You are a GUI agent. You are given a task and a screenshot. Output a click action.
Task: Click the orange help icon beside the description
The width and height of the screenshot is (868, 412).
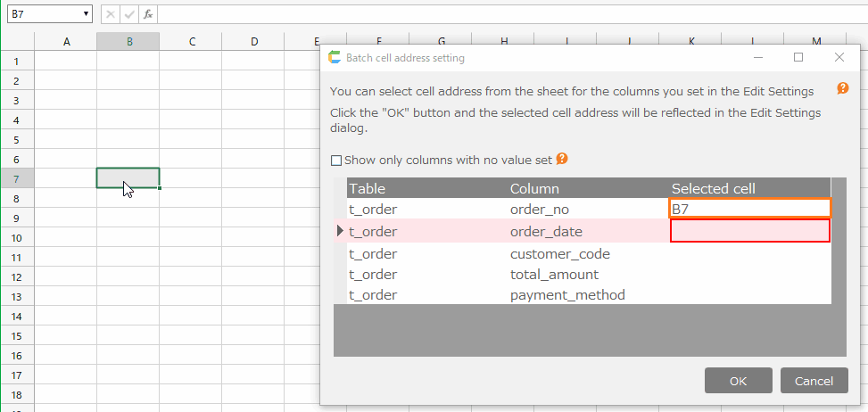pyautogui.click(x=842, y=89)
